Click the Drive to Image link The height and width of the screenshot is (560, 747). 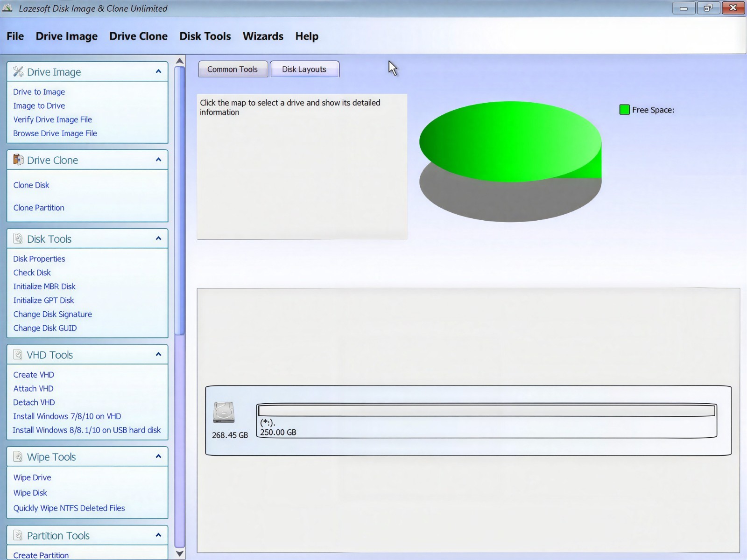(x=39, y=92)
